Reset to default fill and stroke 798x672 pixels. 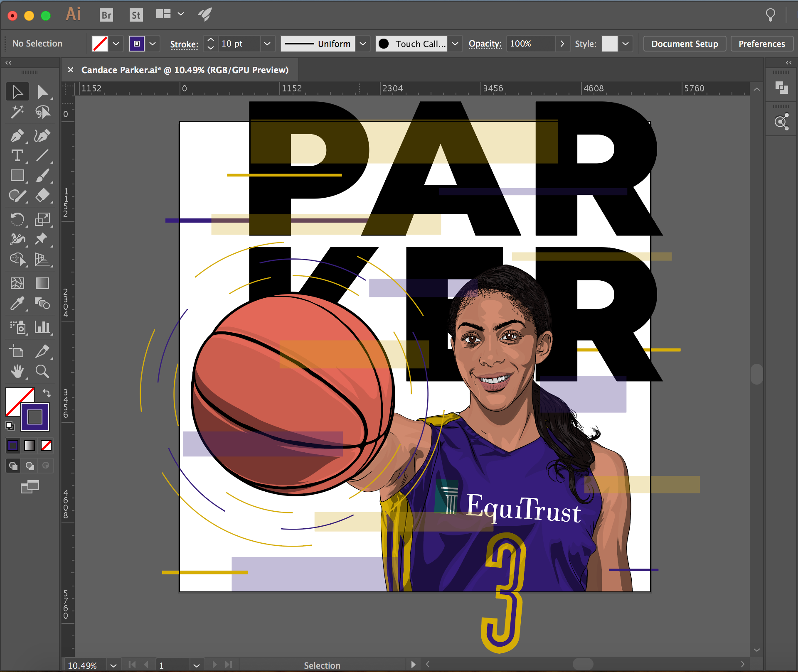(10, 426)
